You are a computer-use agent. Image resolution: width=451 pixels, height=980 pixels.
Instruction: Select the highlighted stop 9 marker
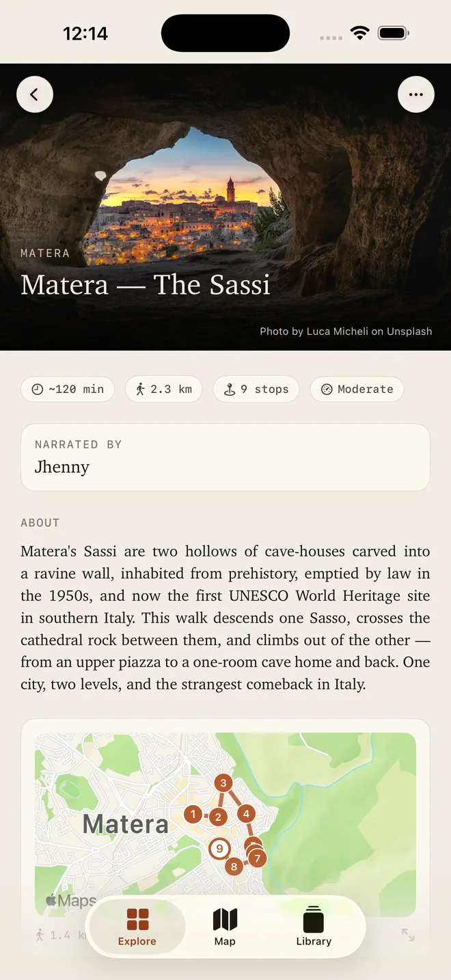click(x=219, y=849)
